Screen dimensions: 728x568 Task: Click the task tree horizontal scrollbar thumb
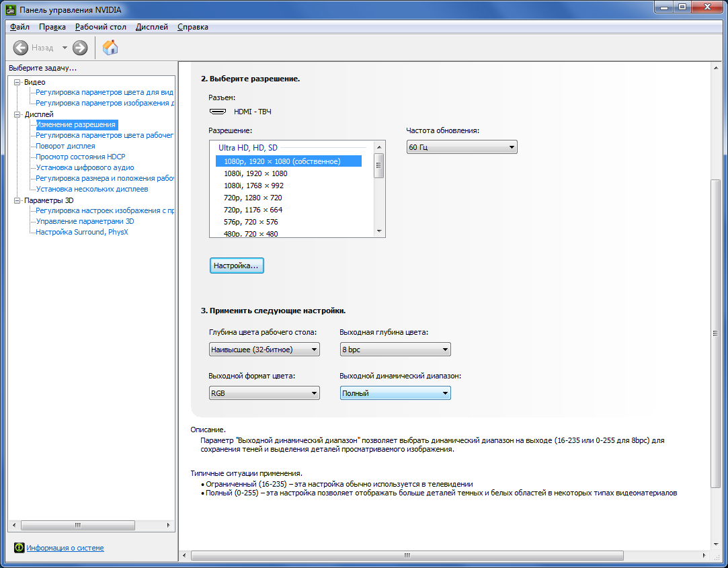point(77,525)
